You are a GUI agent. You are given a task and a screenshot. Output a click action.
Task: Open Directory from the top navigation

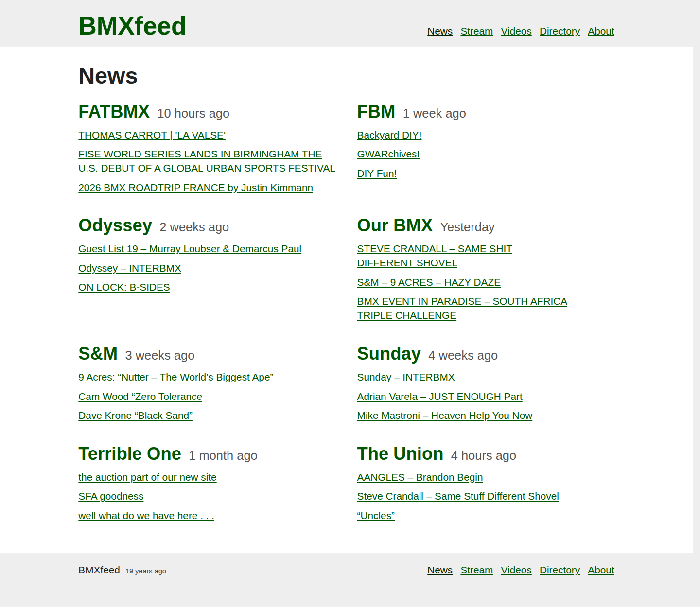[x=560, y=31]
